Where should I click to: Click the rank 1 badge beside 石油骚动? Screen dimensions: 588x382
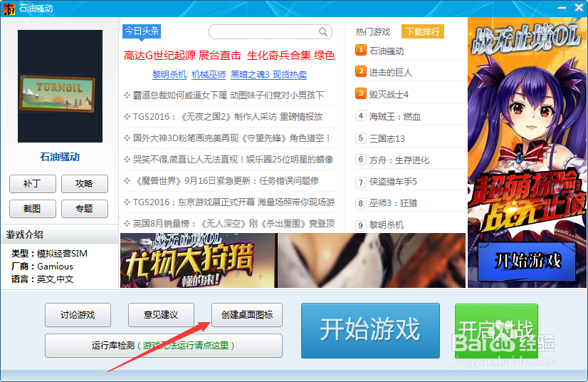[361, 50]
